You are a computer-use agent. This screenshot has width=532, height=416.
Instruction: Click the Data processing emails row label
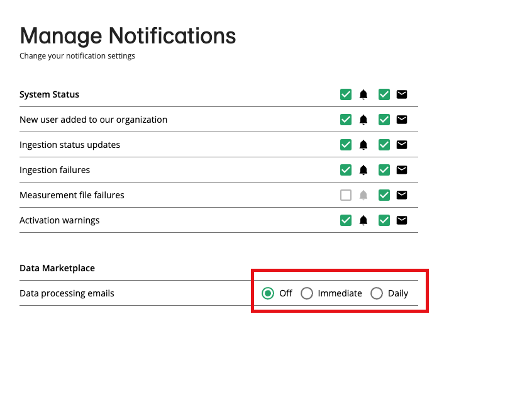tap(67, 293)
